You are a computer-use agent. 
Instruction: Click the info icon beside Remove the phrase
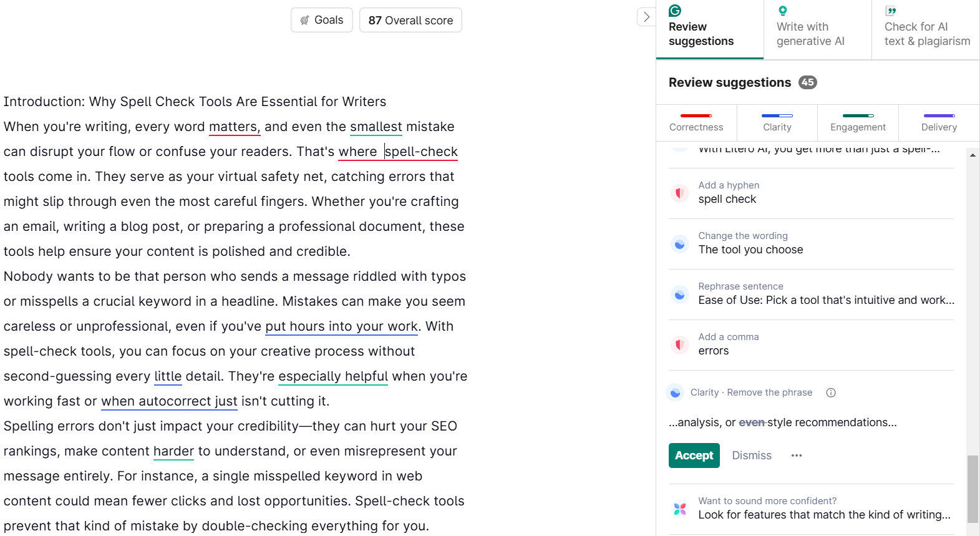(x=831, y=392)
